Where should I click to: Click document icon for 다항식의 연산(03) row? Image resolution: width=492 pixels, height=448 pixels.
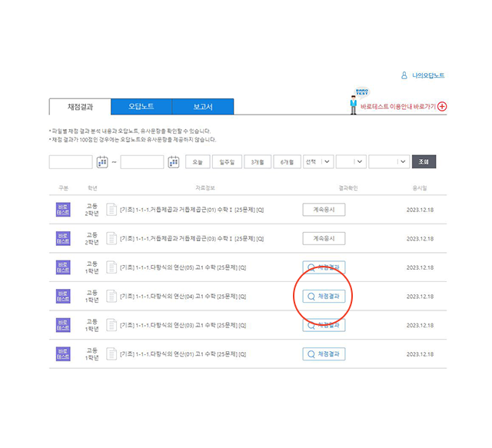pyautogui.click(x=111, y=325)
